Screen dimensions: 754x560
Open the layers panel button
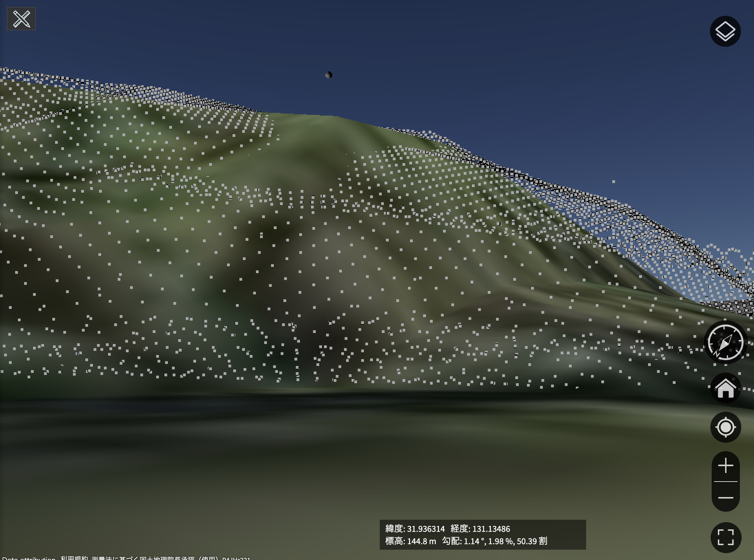coord(725,31)
